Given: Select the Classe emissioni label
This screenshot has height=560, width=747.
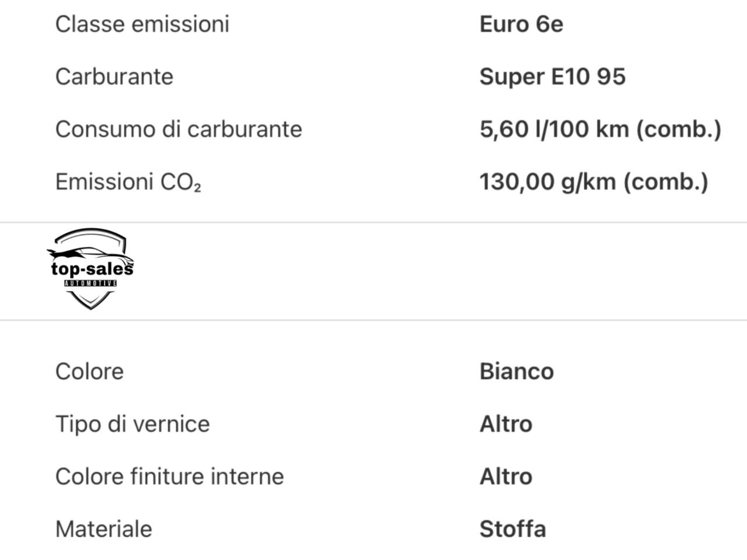Looking at the screenshot, I should click(142, 24).
